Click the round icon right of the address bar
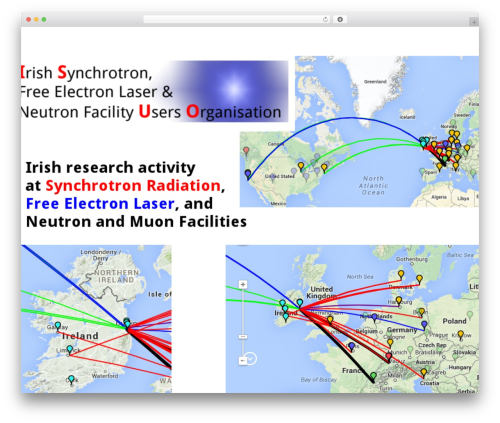The height and width of the screenshot is (423, 500). [x=340, y=20]
